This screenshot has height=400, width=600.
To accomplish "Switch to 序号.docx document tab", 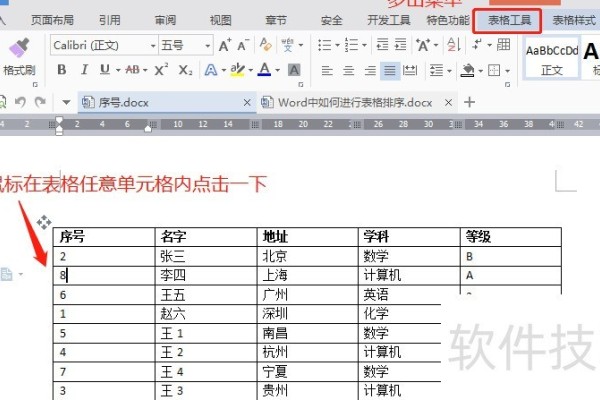I will click(x=166, y=102).
